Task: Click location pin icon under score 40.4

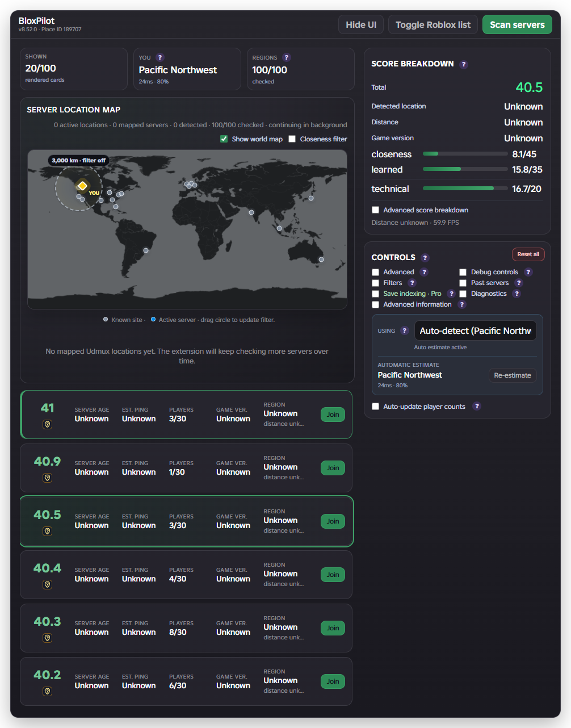Action: pos(48,584)
